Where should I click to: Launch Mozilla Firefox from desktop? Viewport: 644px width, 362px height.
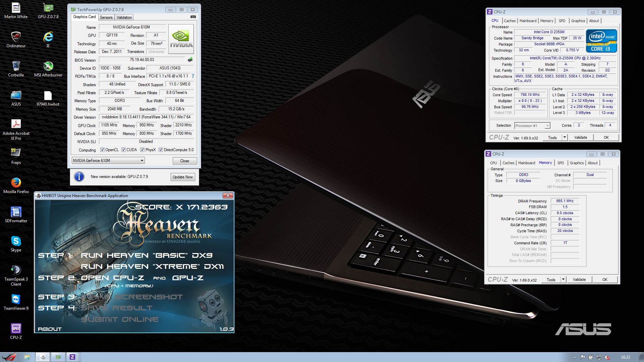pos(16,185)
